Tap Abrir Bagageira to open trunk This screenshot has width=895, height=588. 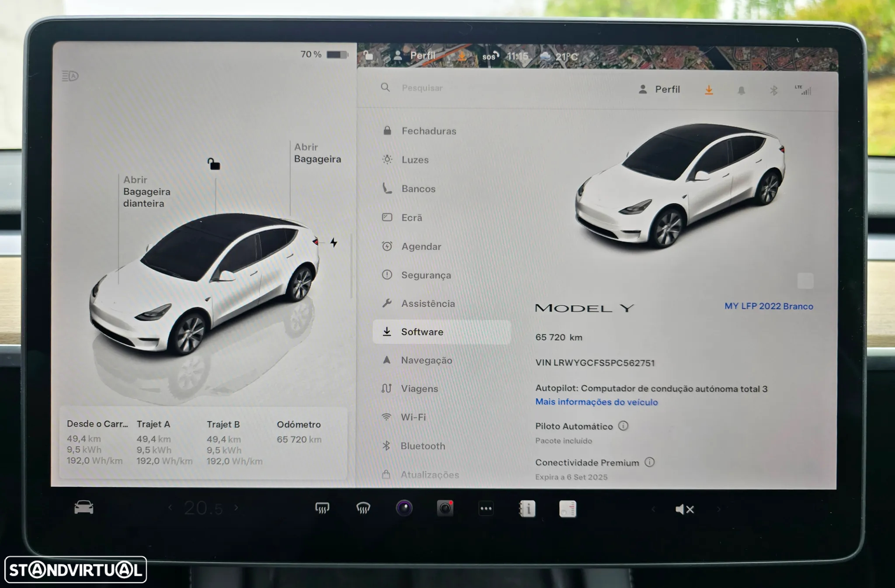pos(317,153)
